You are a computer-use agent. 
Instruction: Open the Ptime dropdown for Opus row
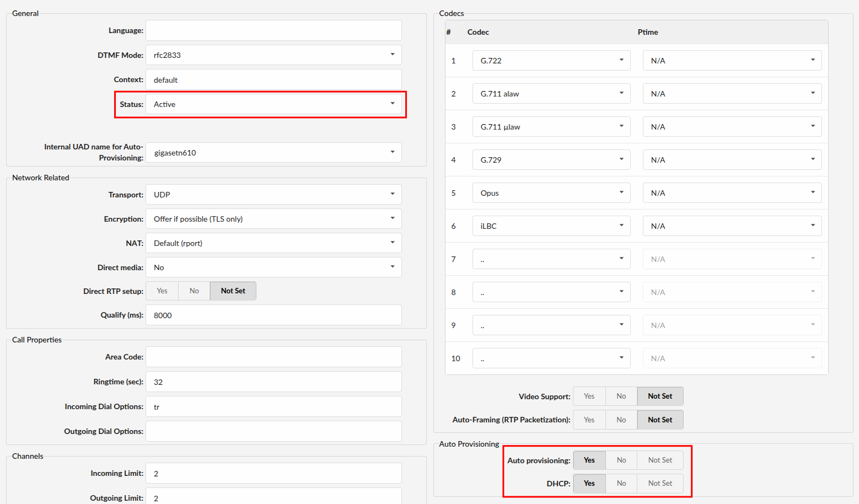coord(732,193)
